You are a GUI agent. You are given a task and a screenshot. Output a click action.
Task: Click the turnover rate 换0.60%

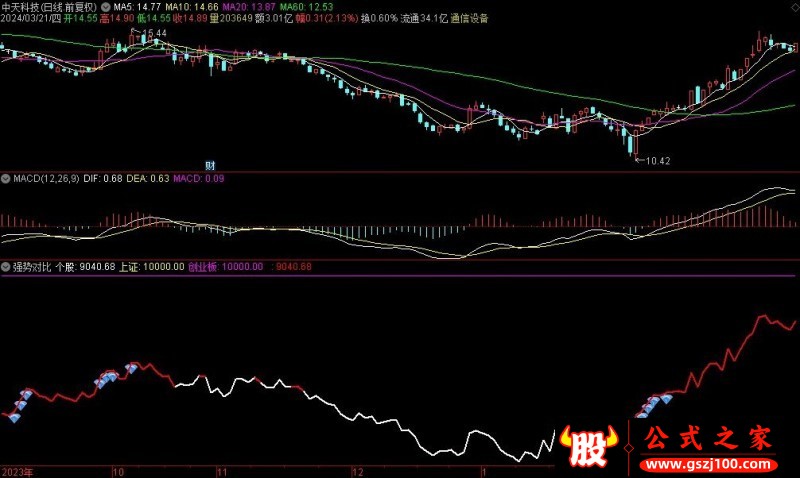pos(379,18)
